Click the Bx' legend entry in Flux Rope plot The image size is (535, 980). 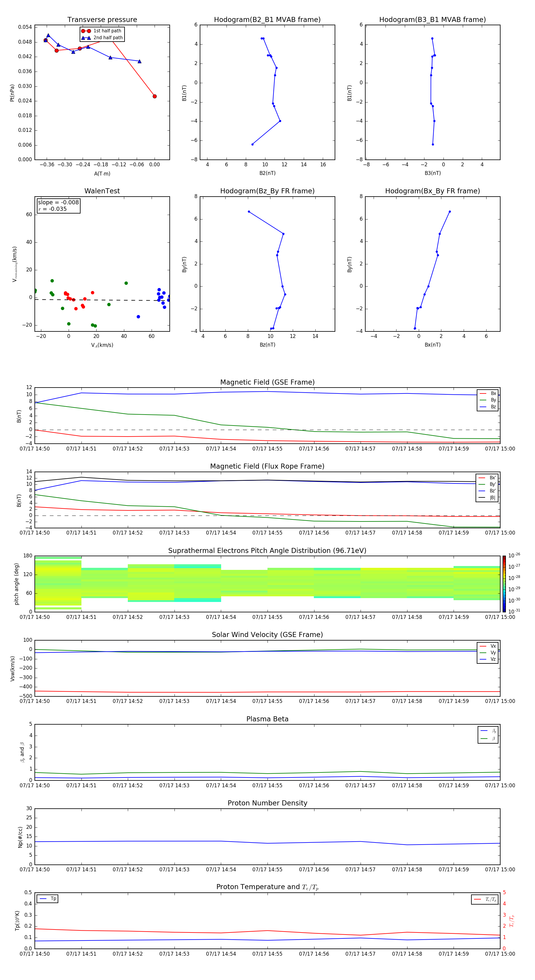coord(487,478)
